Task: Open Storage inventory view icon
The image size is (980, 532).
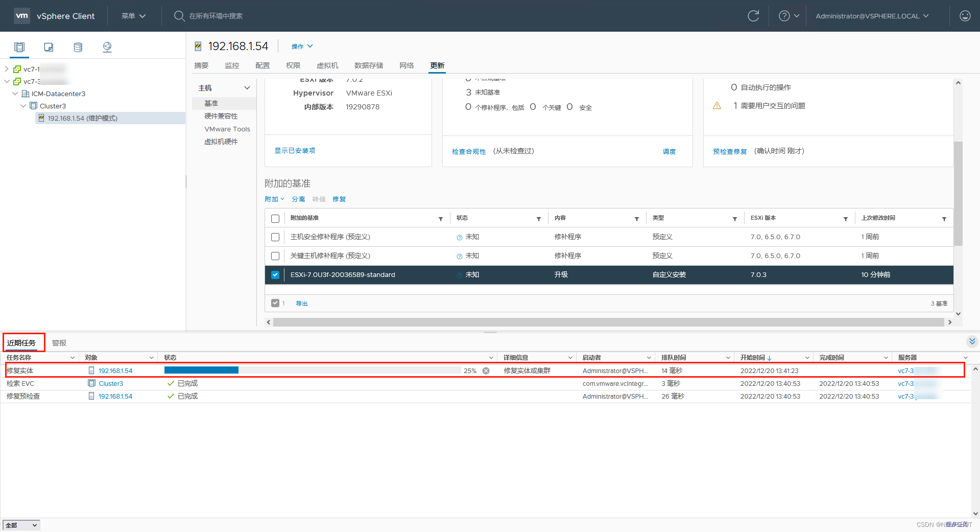Action: pyautogui.click(x=78, y=47)
